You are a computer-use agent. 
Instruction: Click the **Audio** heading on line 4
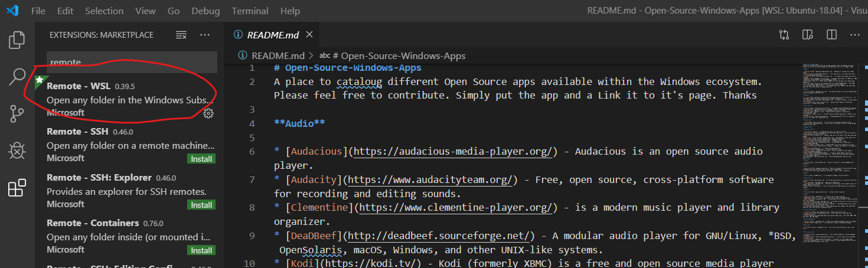pyautogui.click(x=300, y=123)
